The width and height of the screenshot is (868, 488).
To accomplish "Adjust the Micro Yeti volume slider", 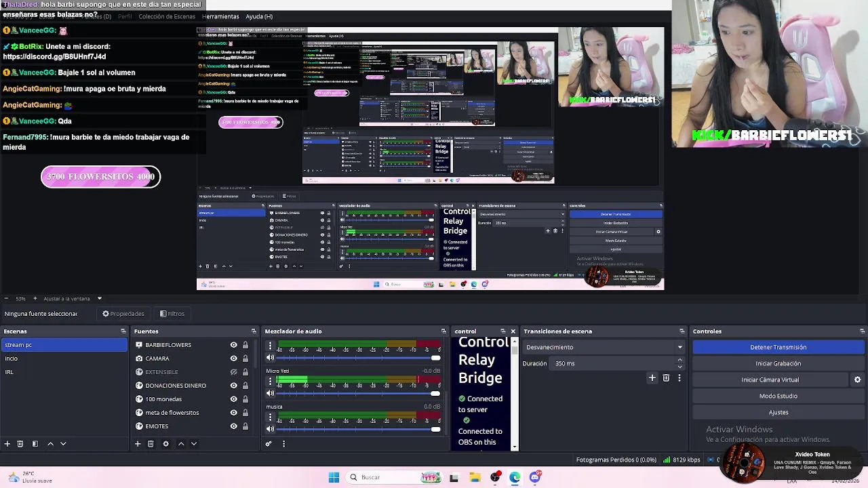I will (359, 393).
